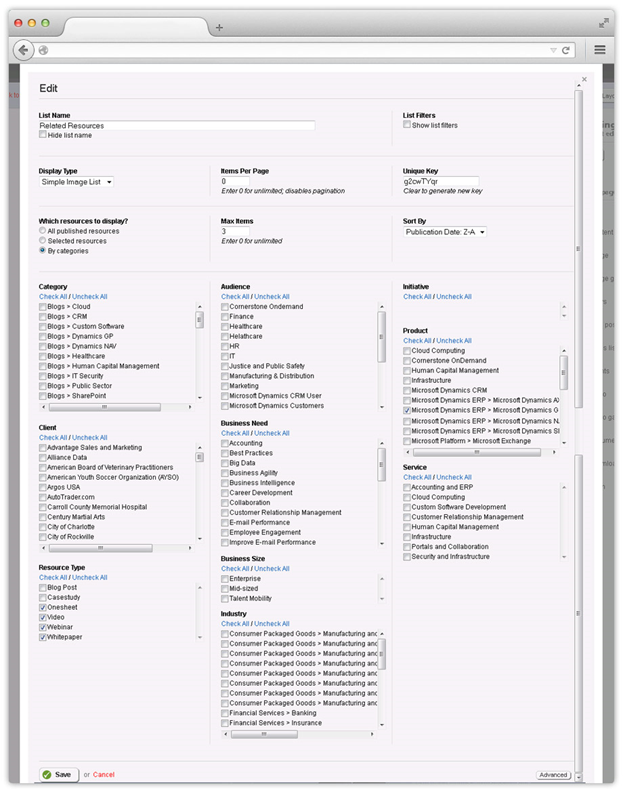The width and height of the screenshot is (623, 792).
Task: Check the Blog Post resource type
Action: [43, 587]
